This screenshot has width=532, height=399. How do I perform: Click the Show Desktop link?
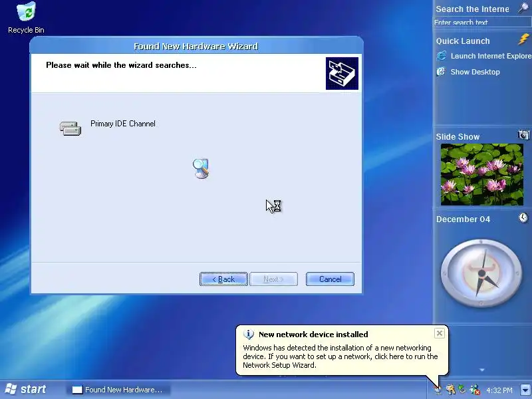pyautogui.click(x=475, y=72)
